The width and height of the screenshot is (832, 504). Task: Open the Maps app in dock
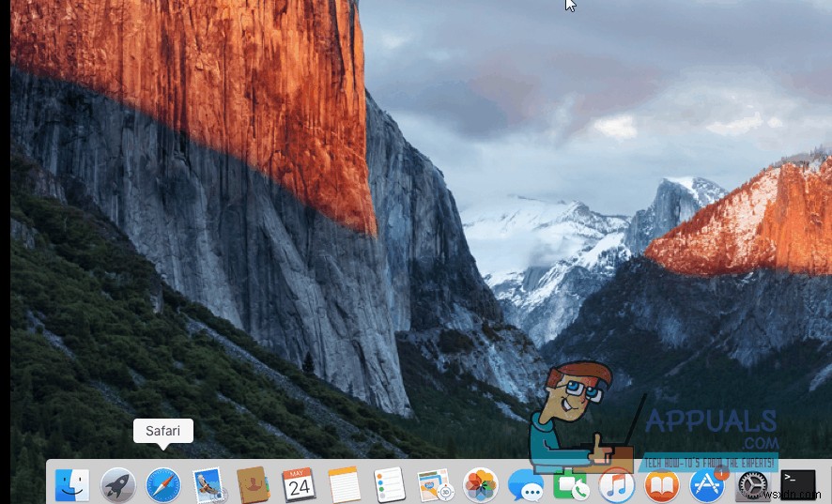click(435, 485)
